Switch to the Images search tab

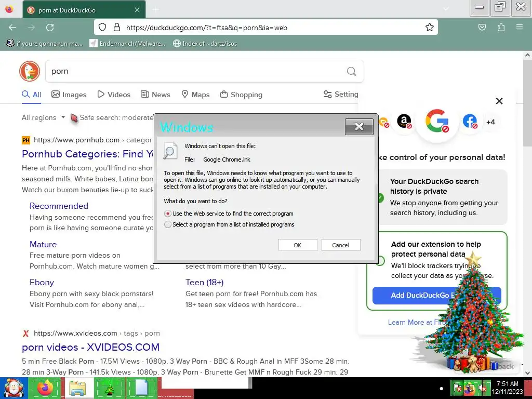69,95
